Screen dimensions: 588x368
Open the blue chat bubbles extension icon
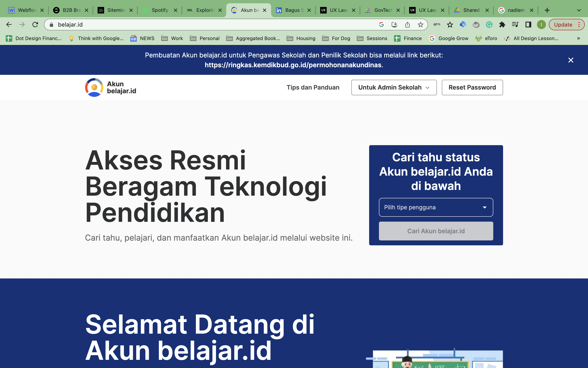pyautogui.click(x=463, y=25)
